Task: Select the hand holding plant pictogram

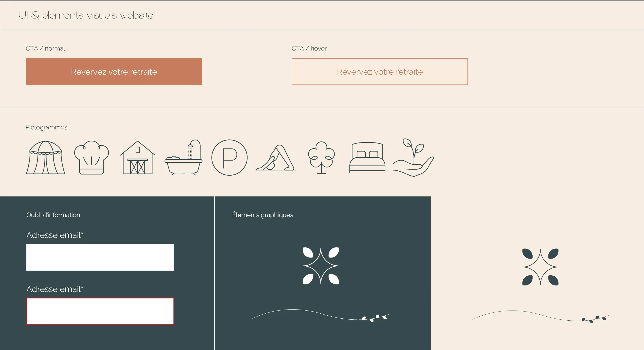Action: [x=413, y=158]
